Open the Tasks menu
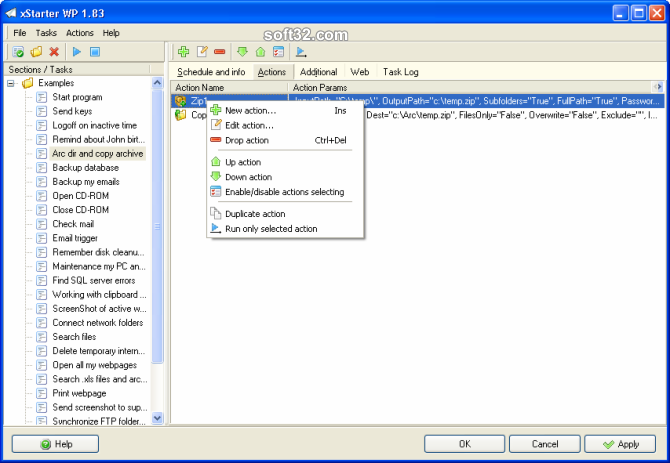The width and height of the screenshot is (670, 463). [46, 33]
